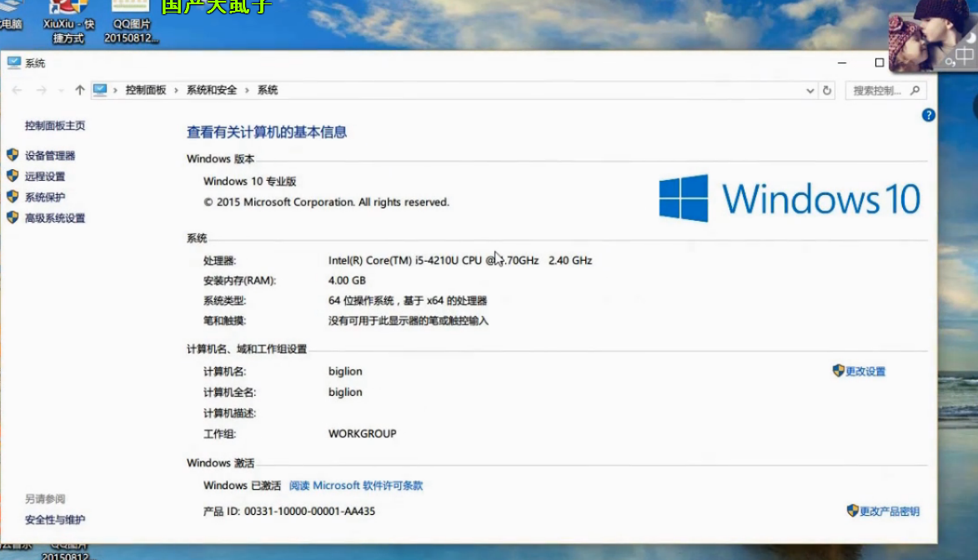This screenshot has width=978, height=560.
Task: Open the address bar history dropdown
Action: 810,90
